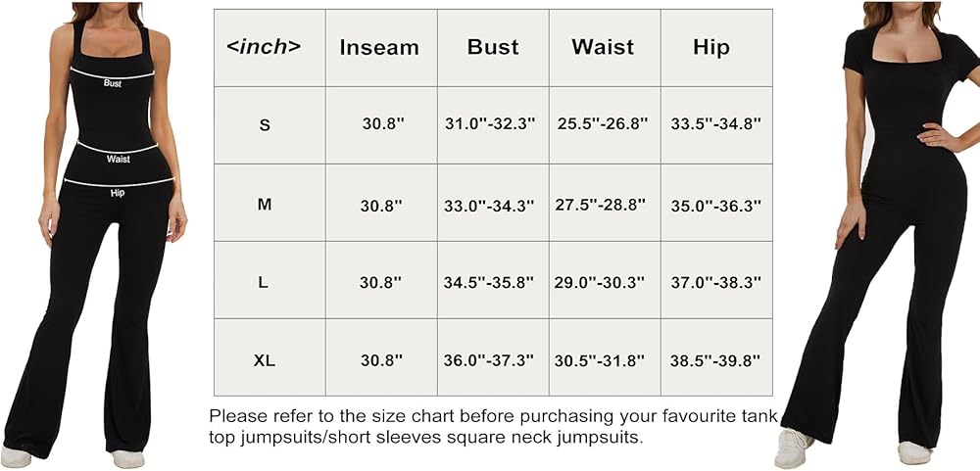Click the small bust measurement 31.0''-32.3''
980x471 pixels.
(492, 125)
